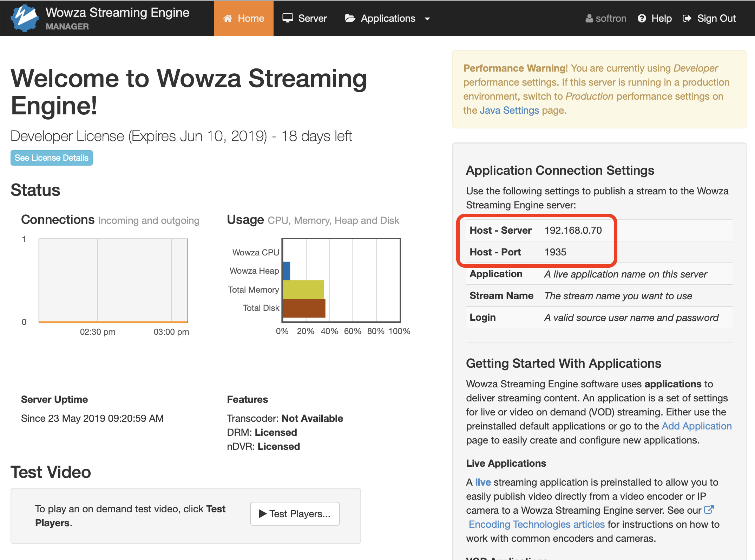This screenshot has height=560, width=755.
Task: Open the Applications menu label
Action: tap(388, 18)
